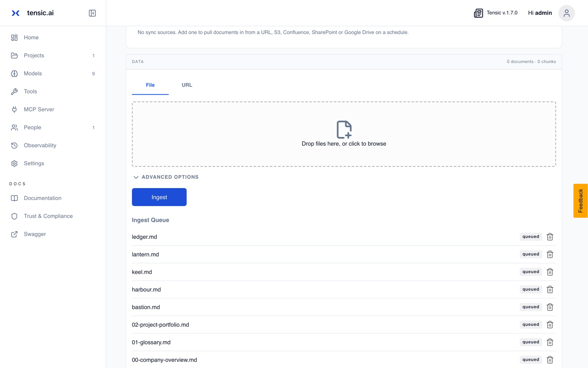
Task: Click the tensic.ai logo icon
Action: [x=15, y=13]
